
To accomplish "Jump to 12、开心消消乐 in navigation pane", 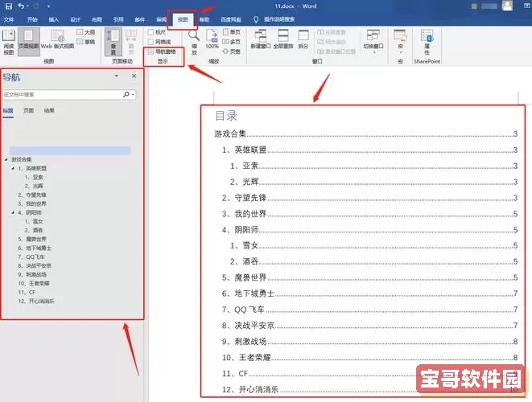I will point(36,301).
